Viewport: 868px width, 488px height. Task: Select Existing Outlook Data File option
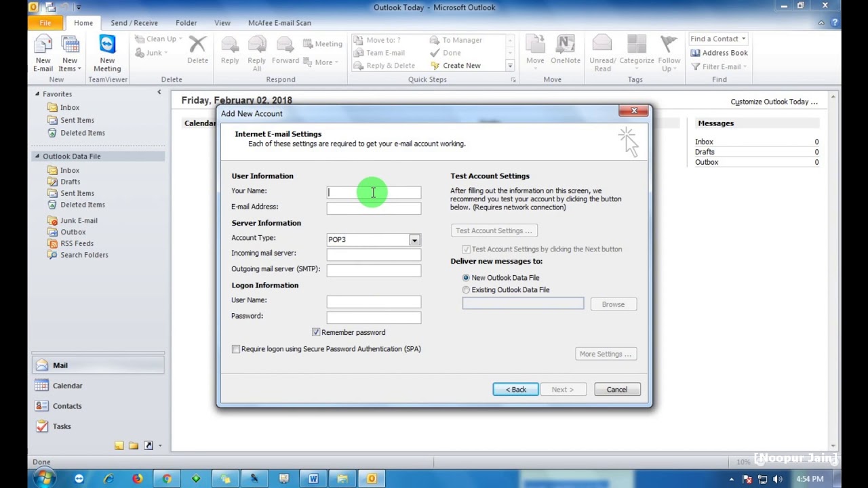[466, 290]
